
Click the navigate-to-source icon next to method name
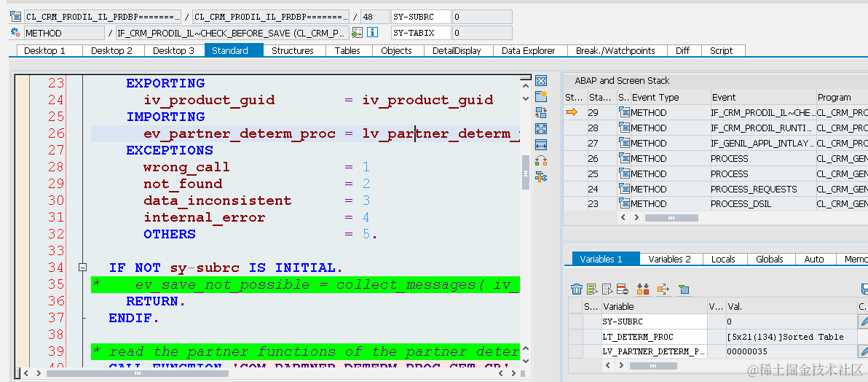pyautogui.click(x=357, y=33)
